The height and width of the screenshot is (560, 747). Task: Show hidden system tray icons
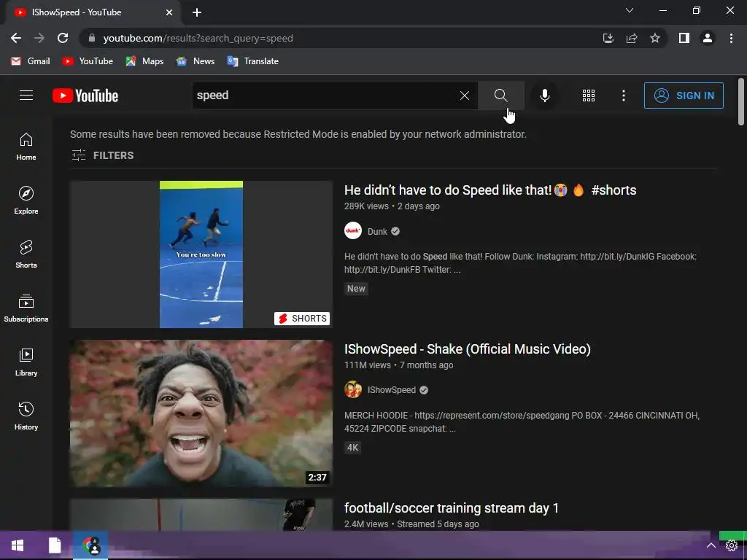coord(711,545)
